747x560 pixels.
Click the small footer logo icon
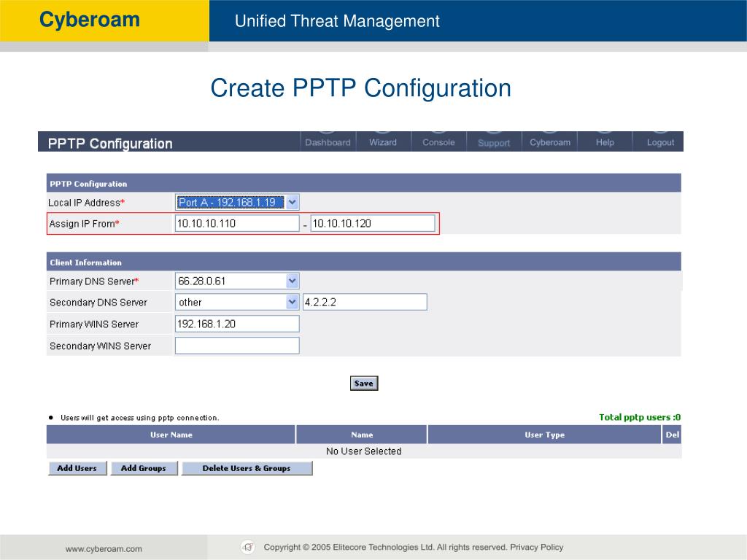(248, 547)
